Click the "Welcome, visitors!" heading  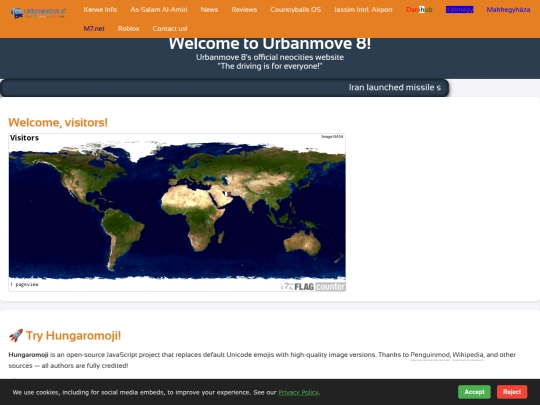58,122
